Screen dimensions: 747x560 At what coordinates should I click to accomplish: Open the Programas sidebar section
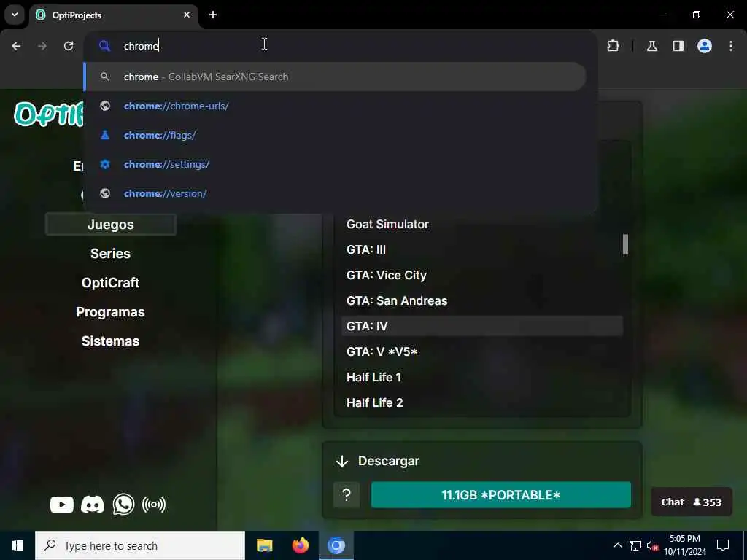111,312
